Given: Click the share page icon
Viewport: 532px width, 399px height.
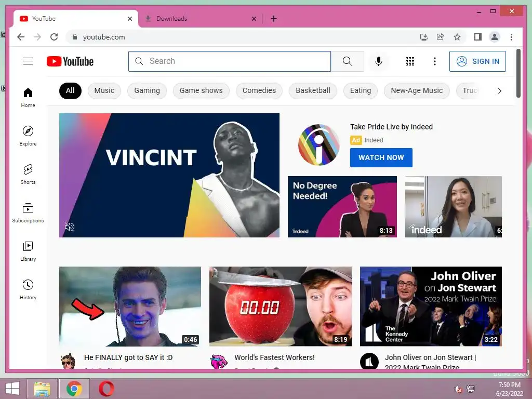Looking at the screenshot, I should [441, 37].
